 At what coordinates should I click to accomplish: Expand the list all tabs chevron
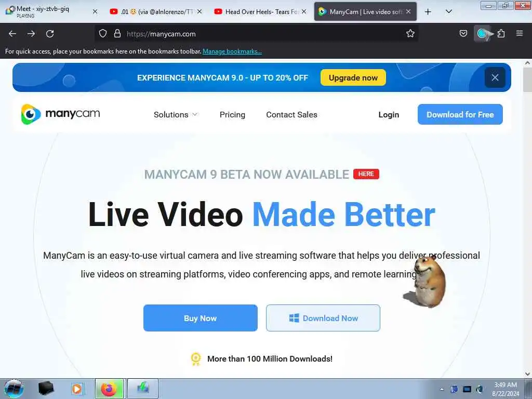[x=448, y=12]
